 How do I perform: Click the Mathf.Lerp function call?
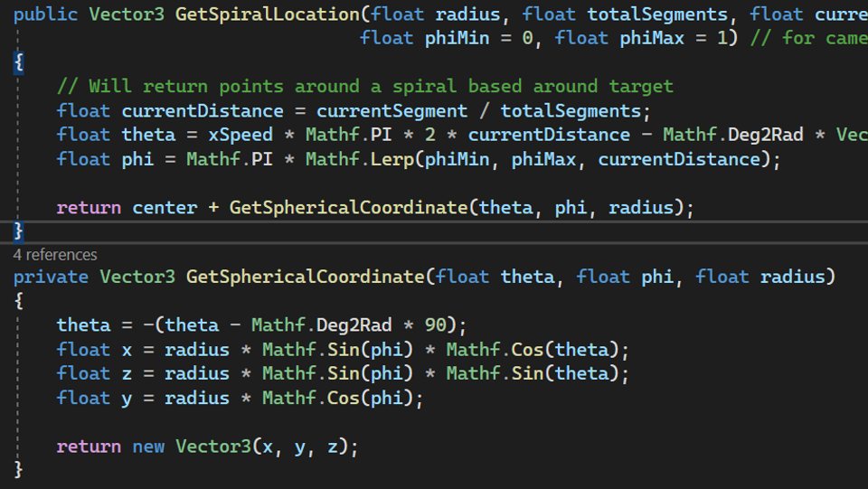click(357, 159)
